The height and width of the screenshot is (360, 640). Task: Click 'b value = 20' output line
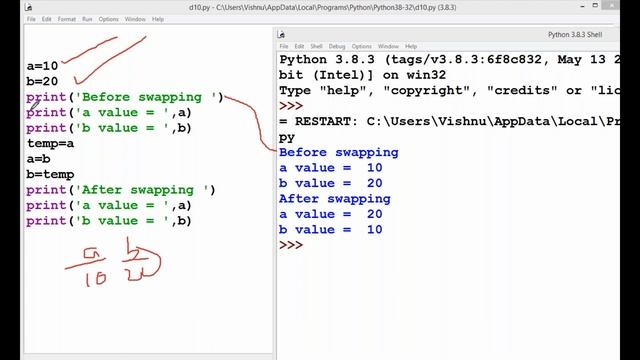coord(331,183)
